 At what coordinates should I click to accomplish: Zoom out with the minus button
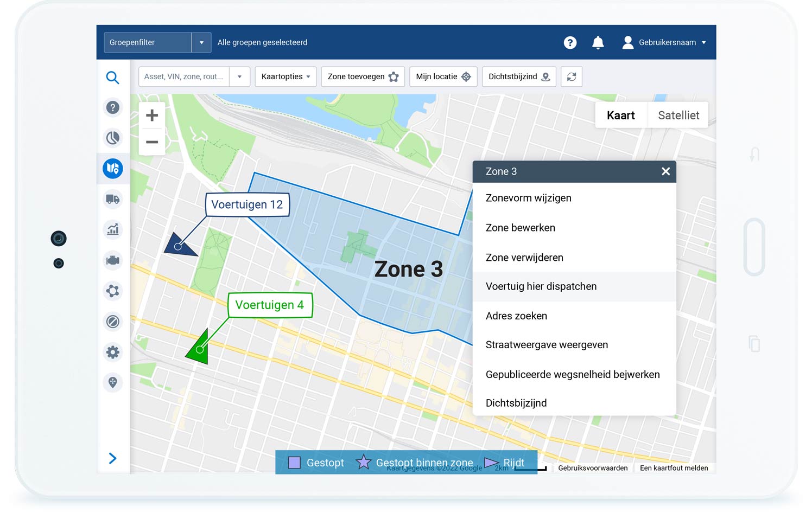pyautogui.click(x=152, y=142)
